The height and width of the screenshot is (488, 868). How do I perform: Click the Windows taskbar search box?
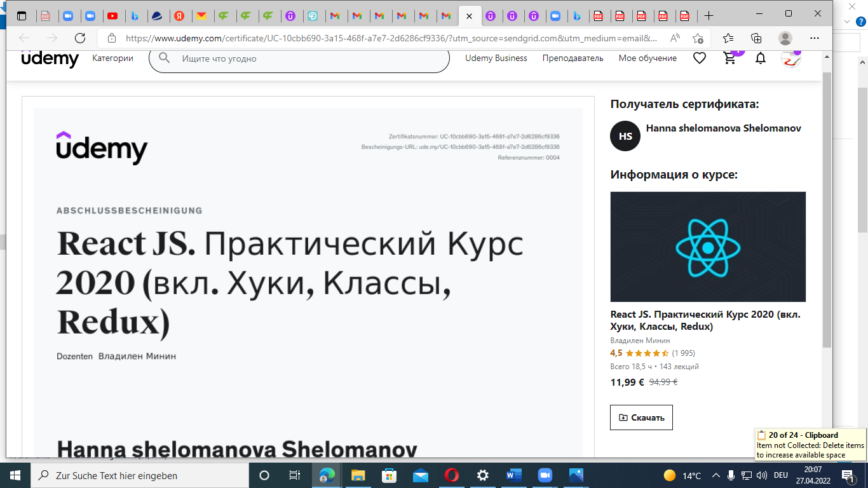click(x=139, y=475)
